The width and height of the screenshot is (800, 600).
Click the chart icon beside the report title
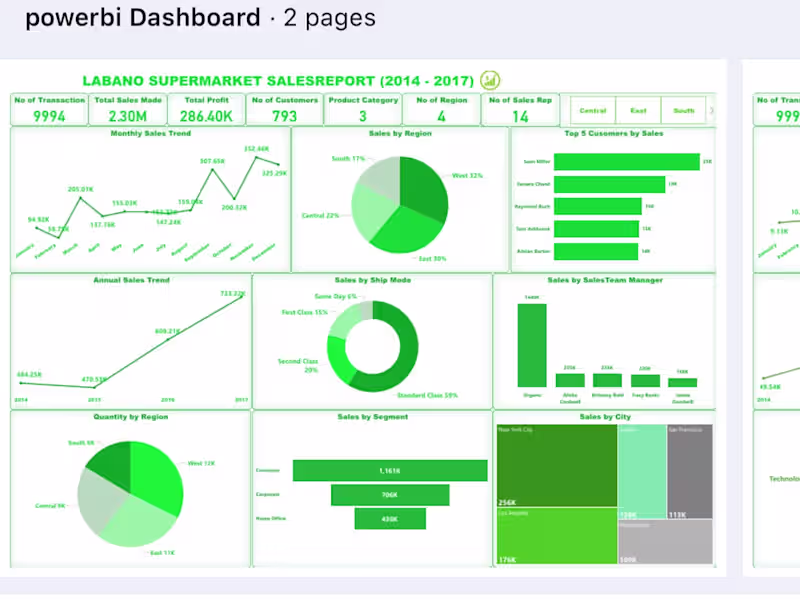point(489,81)
